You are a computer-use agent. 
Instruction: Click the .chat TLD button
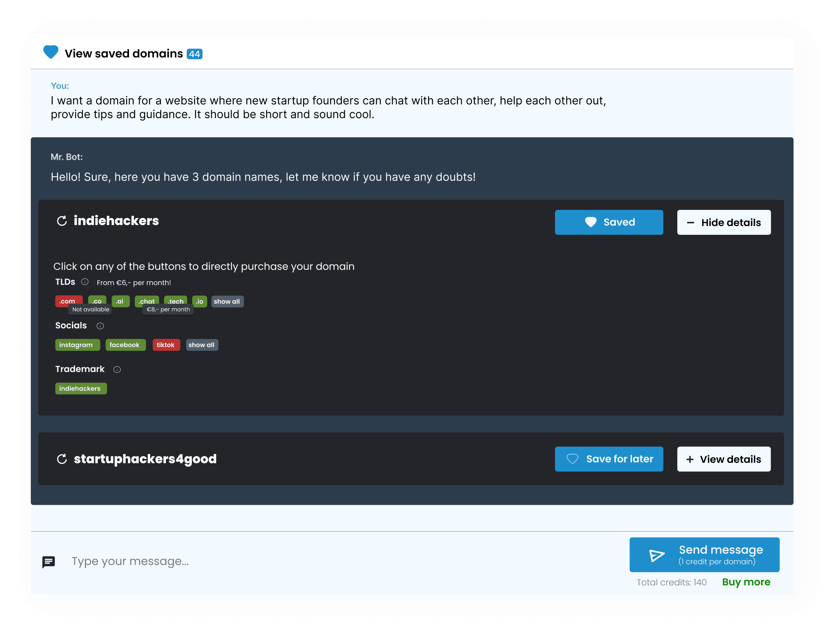pos(145,301)
